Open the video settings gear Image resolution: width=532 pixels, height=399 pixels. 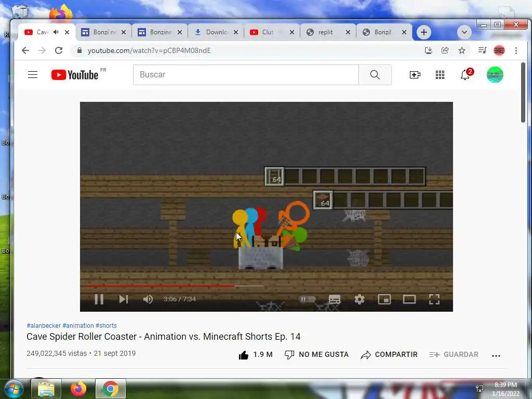[x=360, y=299]
